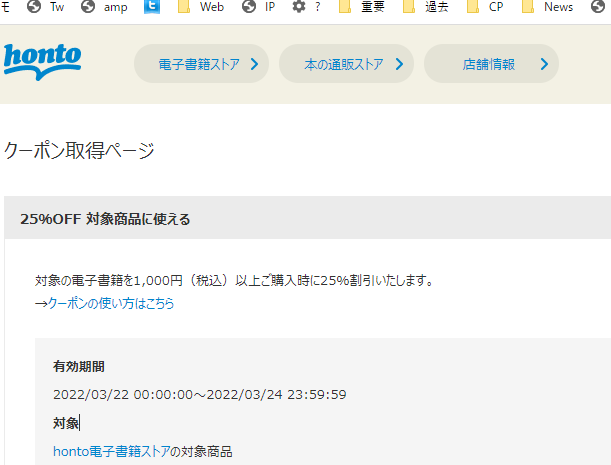Click the クーポン取得ページ heading
This screenshot has width=611, height=465.
click(79, 150)
